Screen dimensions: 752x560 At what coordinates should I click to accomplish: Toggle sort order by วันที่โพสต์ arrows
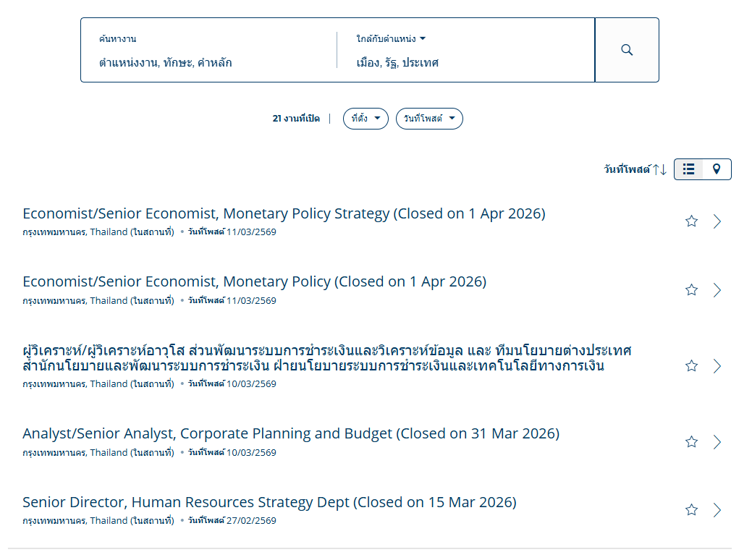[659, 169]
